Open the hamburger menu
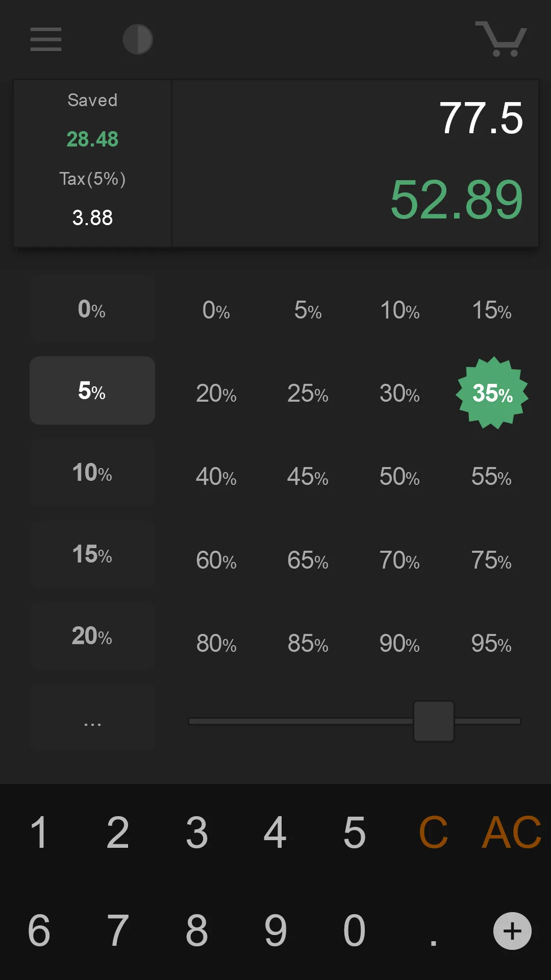 click(x=46, y=39)
